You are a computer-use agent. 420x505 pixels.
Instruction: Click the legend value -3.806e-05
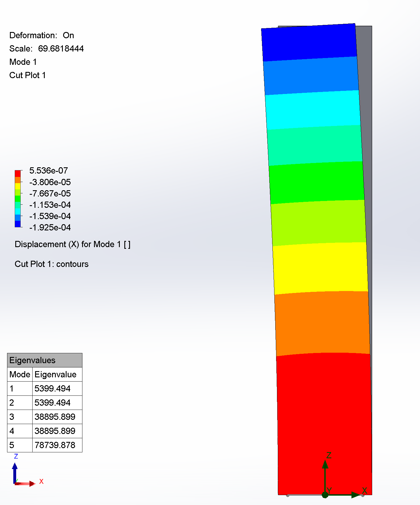(x=50, y=182)
